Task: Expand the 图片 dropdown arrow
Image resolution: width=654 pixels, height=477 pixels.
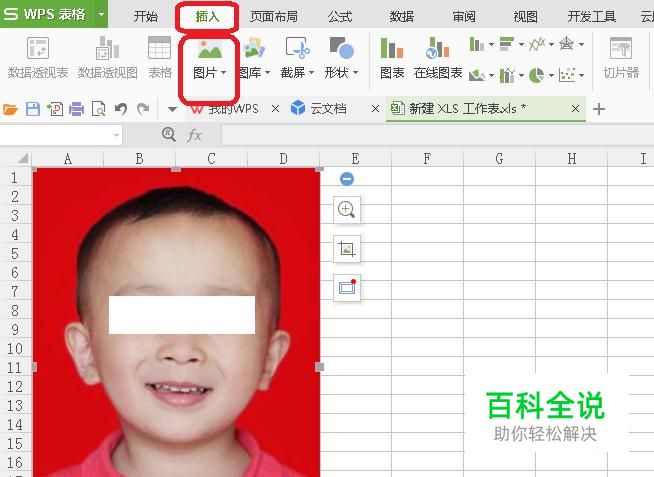Action: pyautogui.click(x=224, y=73)
